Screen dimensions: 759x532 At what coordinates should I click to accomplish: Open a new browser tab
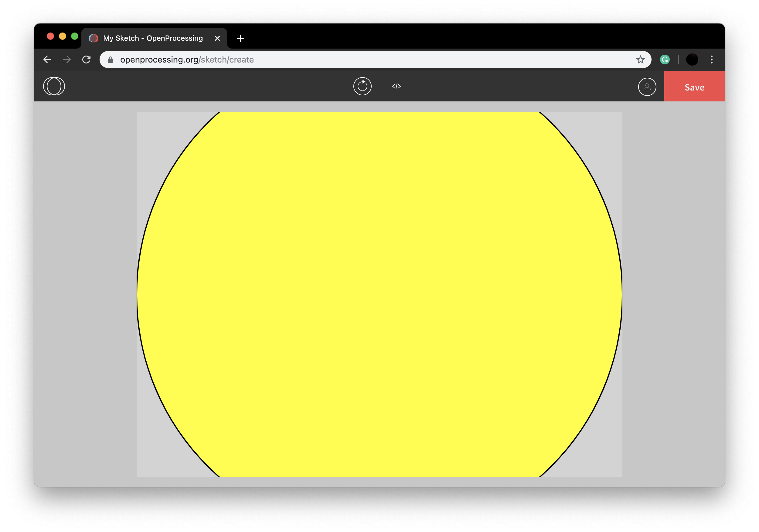[x=240, y=38]
